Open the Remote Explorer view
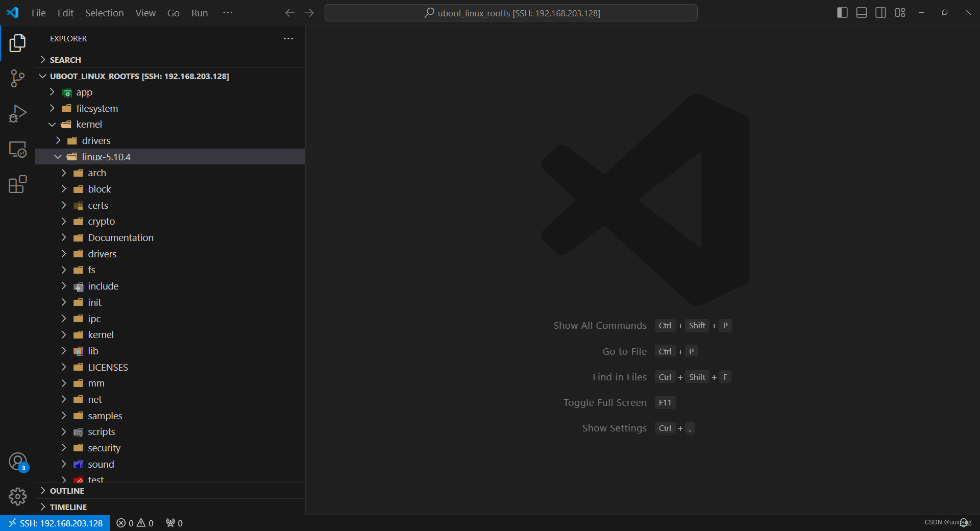This screenshot has height=531, width=980. 18,149
